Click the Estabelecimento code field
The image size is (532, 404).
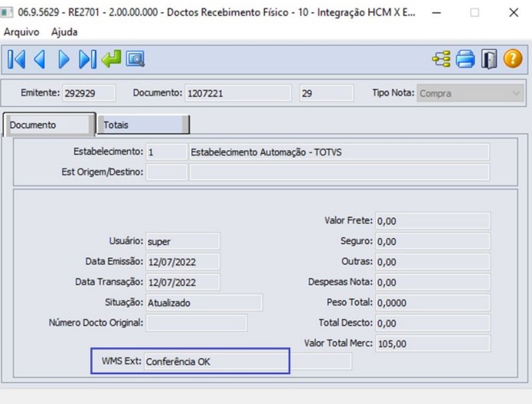click(x=166, y=152)
